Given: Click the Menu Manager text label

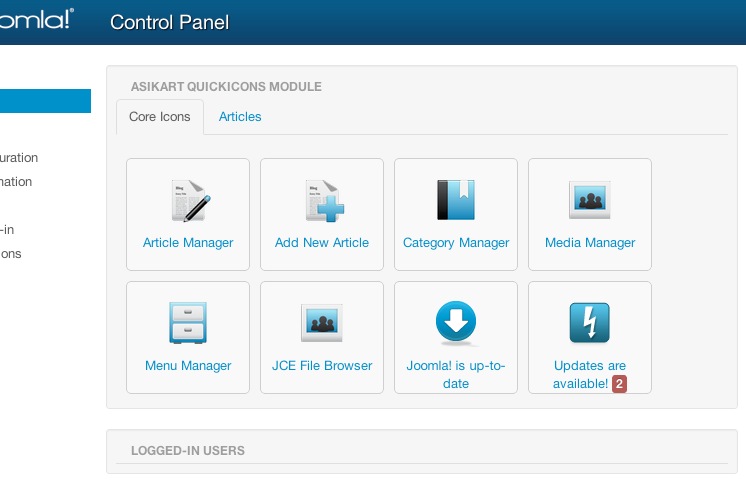Looking at the screenshot, I should [188, 365].
